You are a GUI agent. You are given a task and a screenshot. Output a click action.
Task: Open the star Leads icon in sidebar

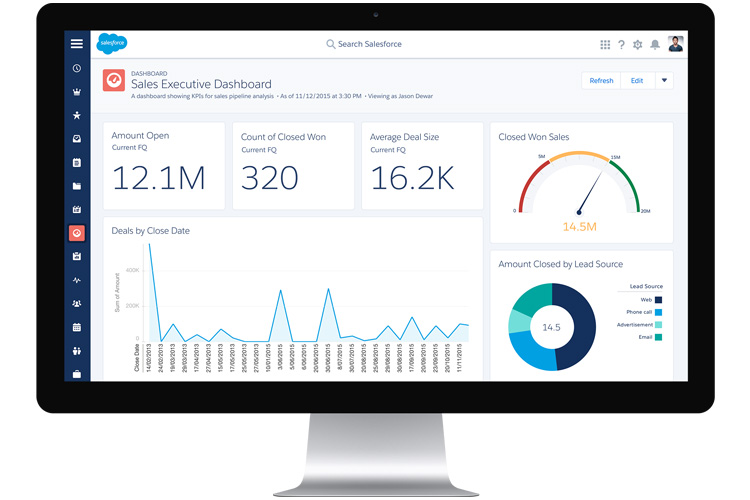tap(77, 115)
